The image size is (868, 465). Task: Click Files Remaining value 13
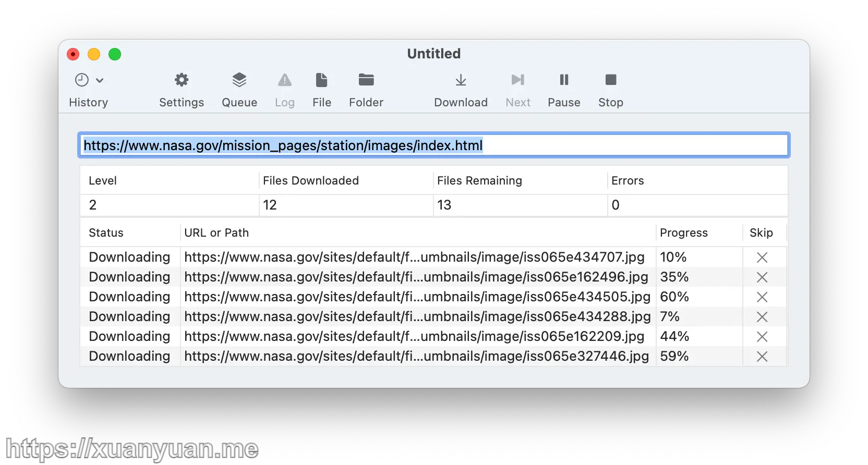pos(444,205)
